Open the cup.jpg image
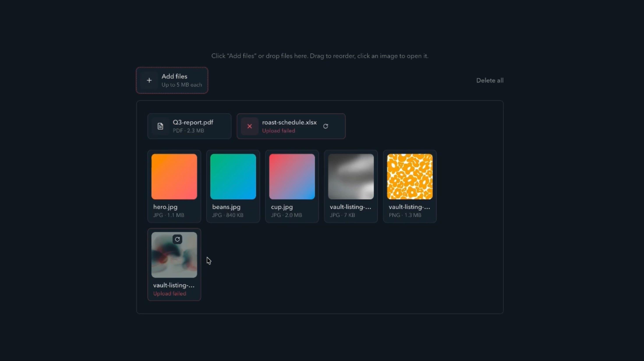This screenshot has width=644, height=361. [292, 177]
